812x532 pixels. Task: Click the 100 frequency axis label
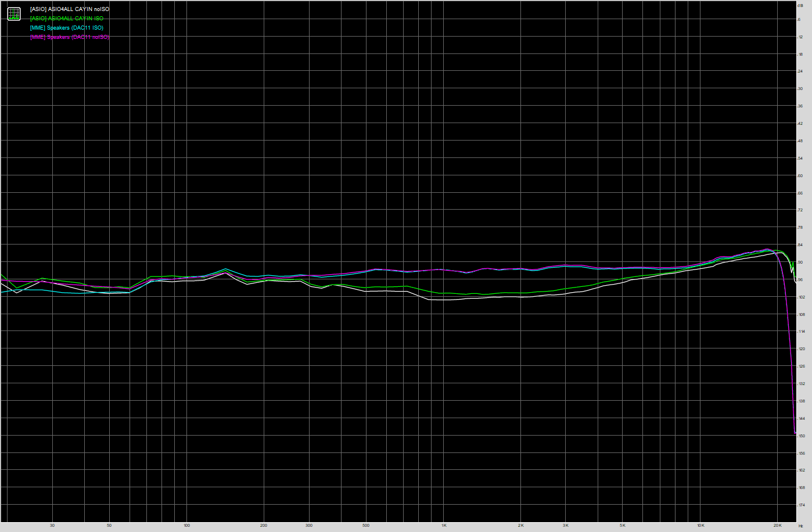[x=186, y=526]
